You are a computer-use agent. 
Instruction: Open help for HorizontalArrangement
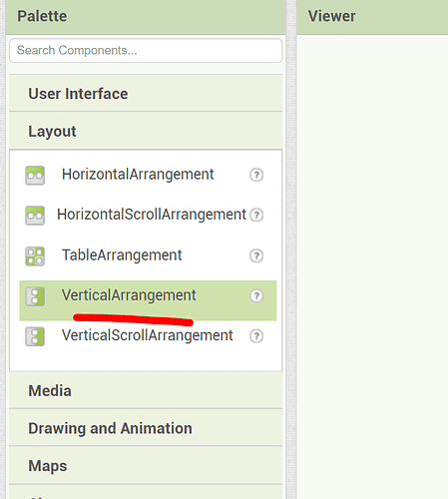[x=256, y=175]
